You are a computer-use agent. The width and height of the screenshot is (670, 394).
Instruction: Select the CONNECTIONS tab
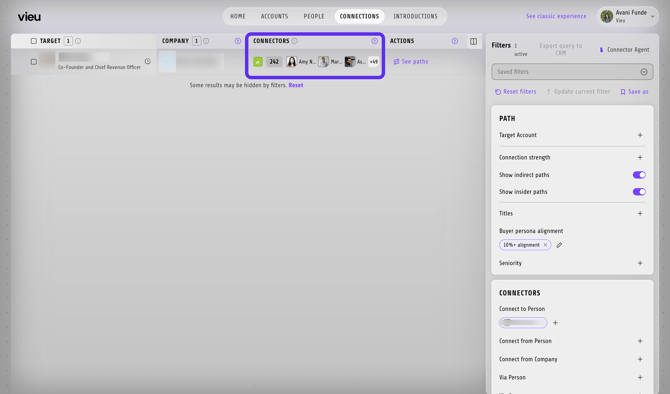(x=359, y=16)
